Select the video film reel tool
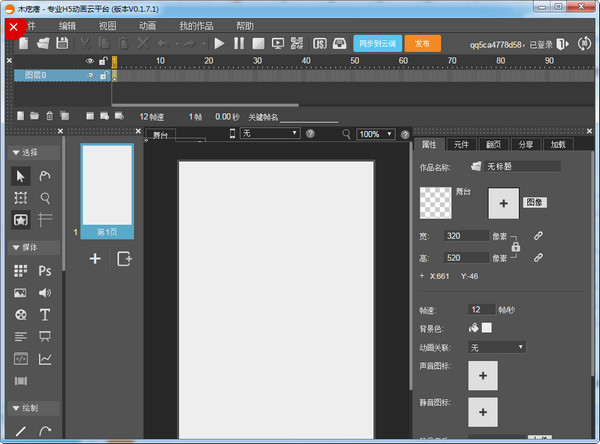600x444 pixels. 20,315
